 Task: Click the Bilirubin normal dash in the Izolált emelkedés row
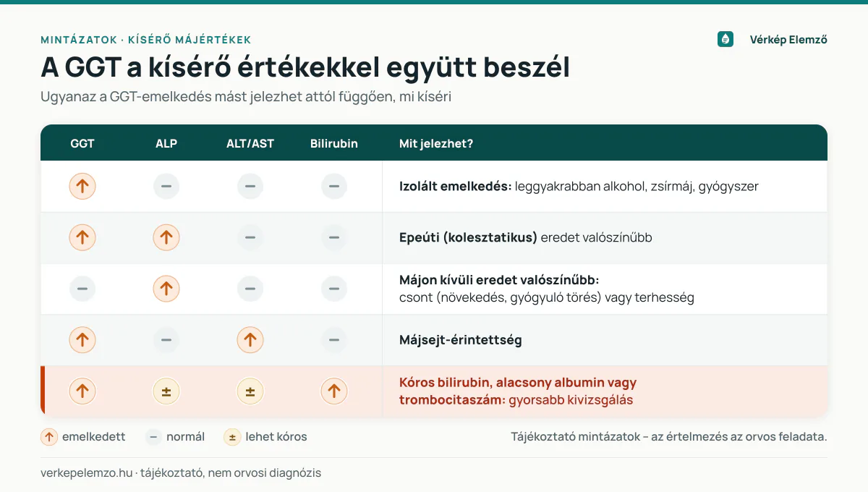[334, 187]
